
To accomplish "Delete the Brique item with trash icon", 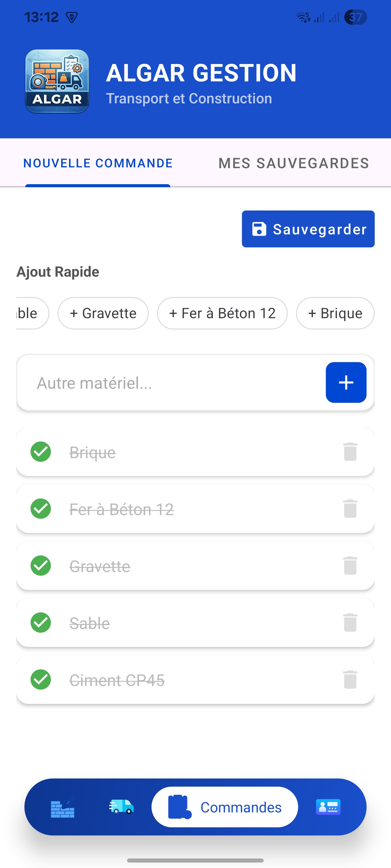I will point(350,452).
